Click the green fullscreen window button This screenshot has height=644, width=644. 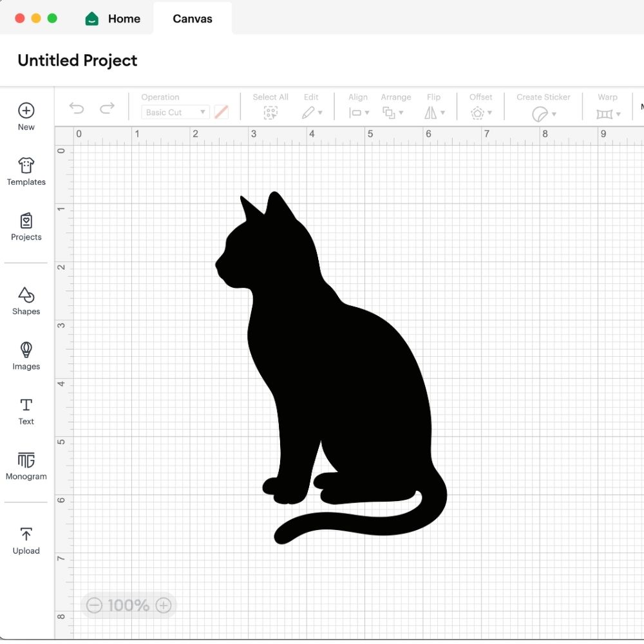coord(52,19)
